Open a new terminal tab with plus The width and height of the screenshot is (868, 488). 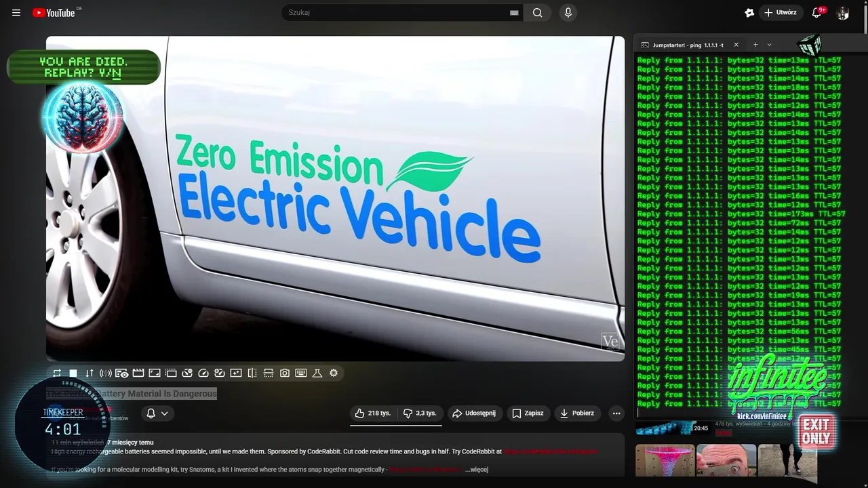point(755,45)
